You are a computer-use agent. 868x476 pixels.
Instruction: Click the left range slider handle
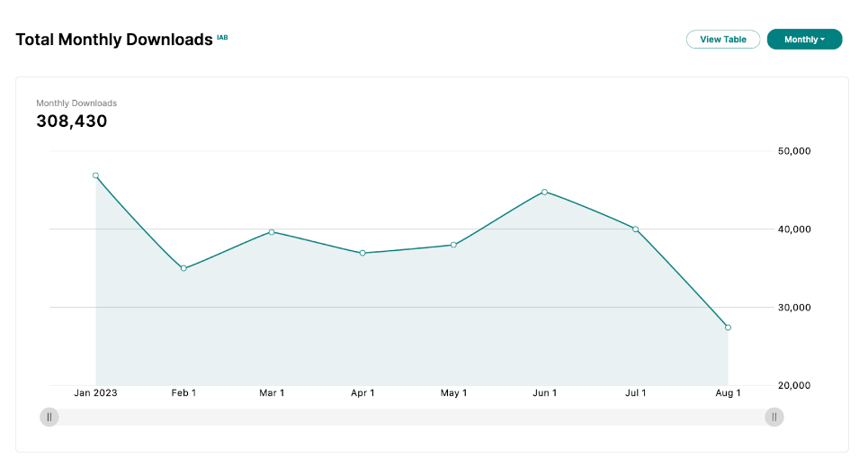click(49, 417)
